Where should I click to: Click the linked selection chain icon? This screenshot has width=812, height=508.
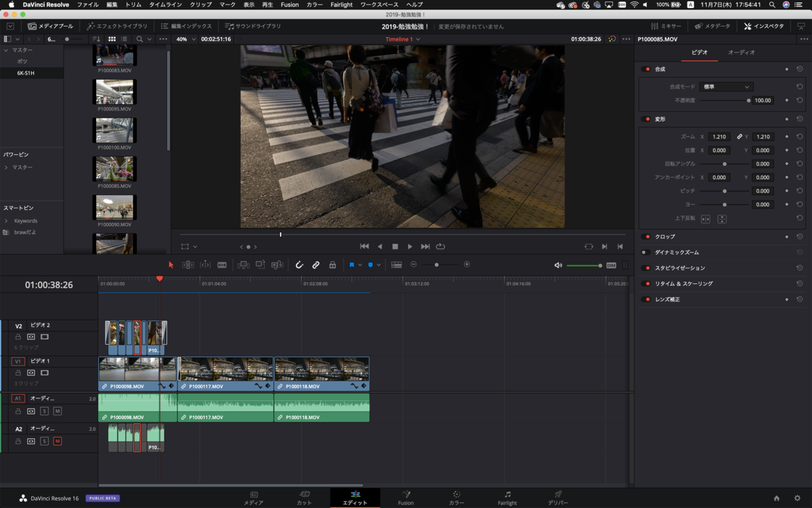click(x=316, y=265)
